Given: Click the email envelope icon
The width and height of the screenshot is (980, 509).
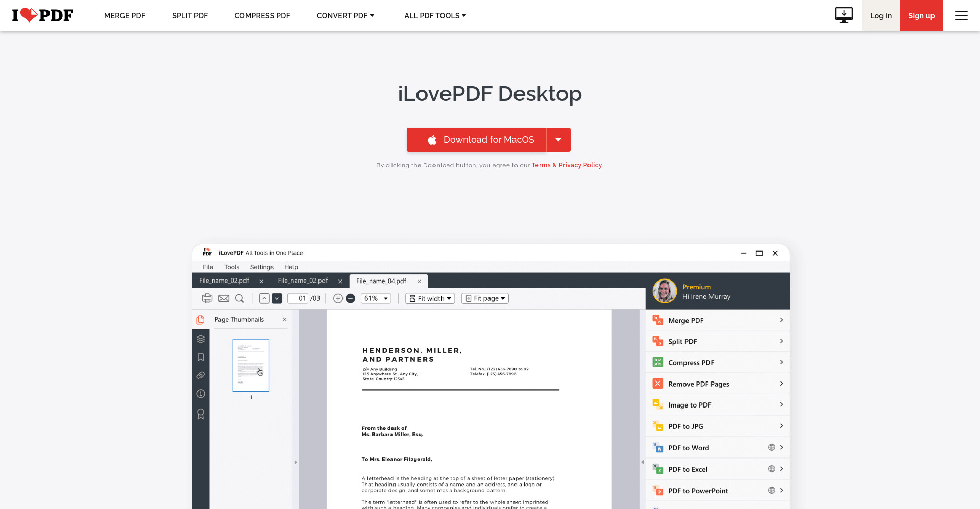Looking at the screenshot, I should (224, 298).
